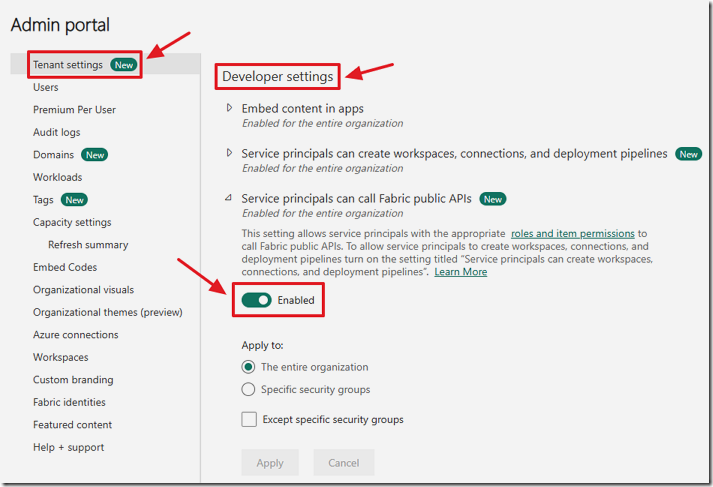Select Specific security groups radio button
713x487 pixels.
[x=248, y=389]
